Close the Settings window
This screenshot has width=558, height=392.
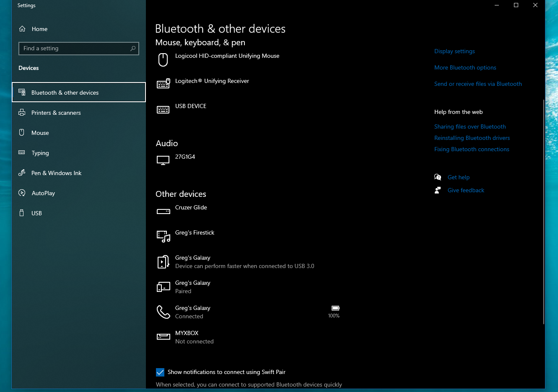click(535, 5)
